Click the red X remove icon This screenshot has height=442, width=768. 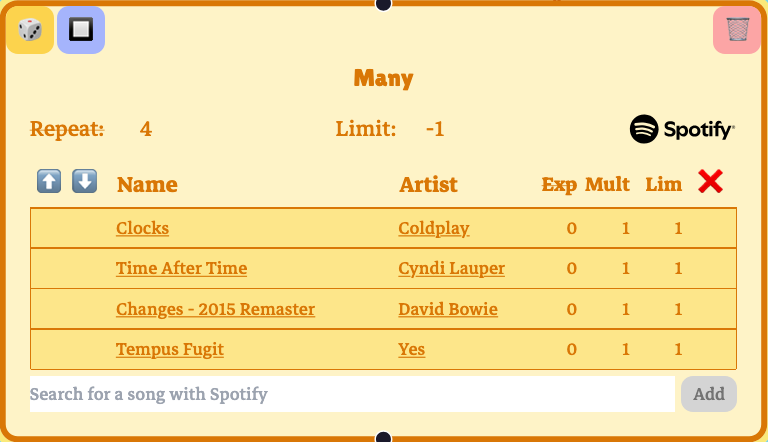[711, 181]
